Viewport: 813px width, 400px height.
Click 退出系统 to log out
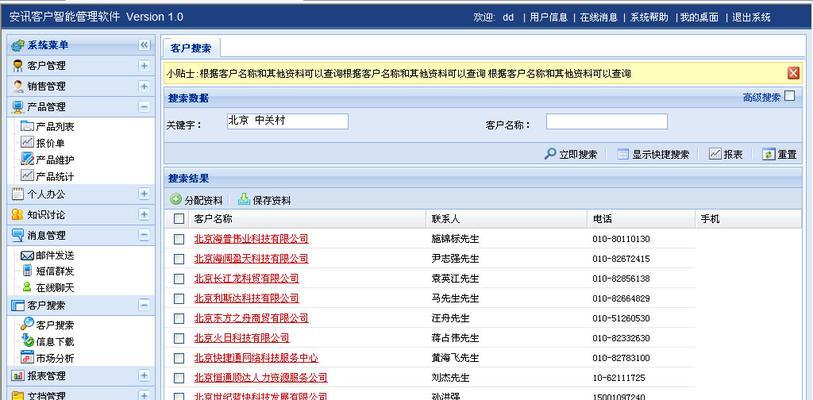pyautogui.click(x=751, y=17)
